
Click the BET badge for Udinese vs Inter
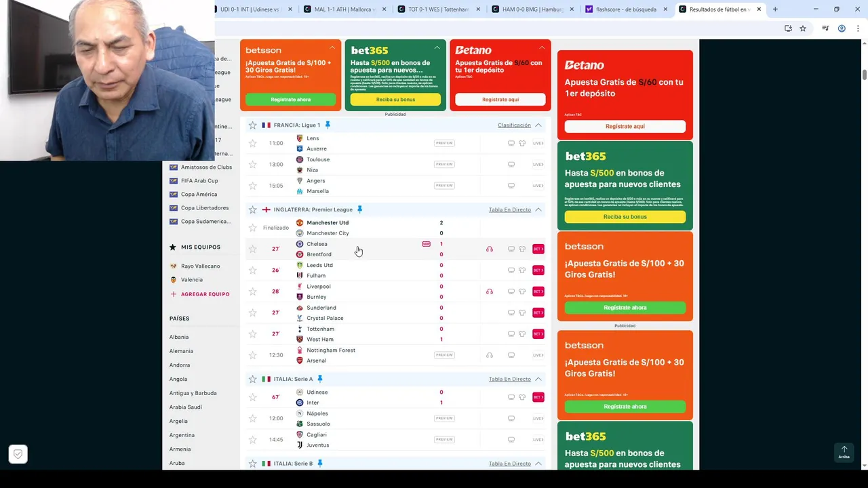(x=538, y=397)
